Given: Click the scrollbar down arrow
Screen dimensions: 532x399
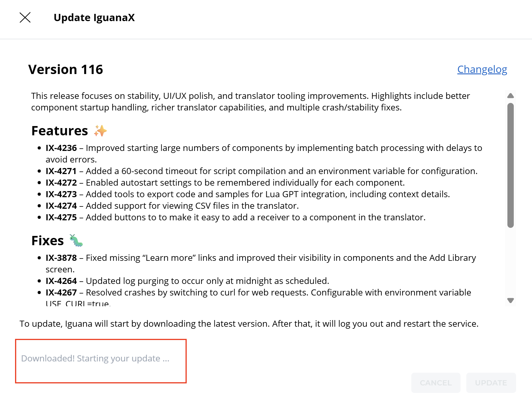Looking at the screenshot, I should tap(511, 300).
